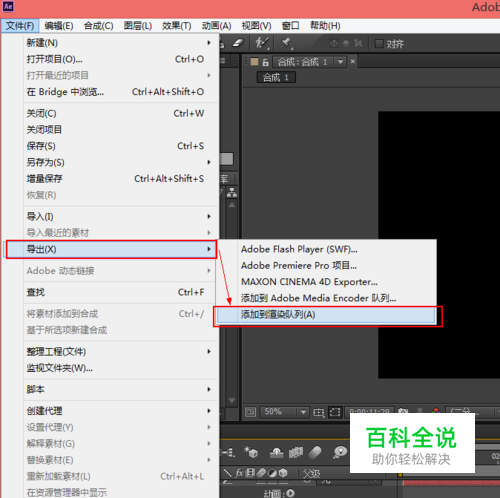Select the Puppet Pin tool

(286, 43)
